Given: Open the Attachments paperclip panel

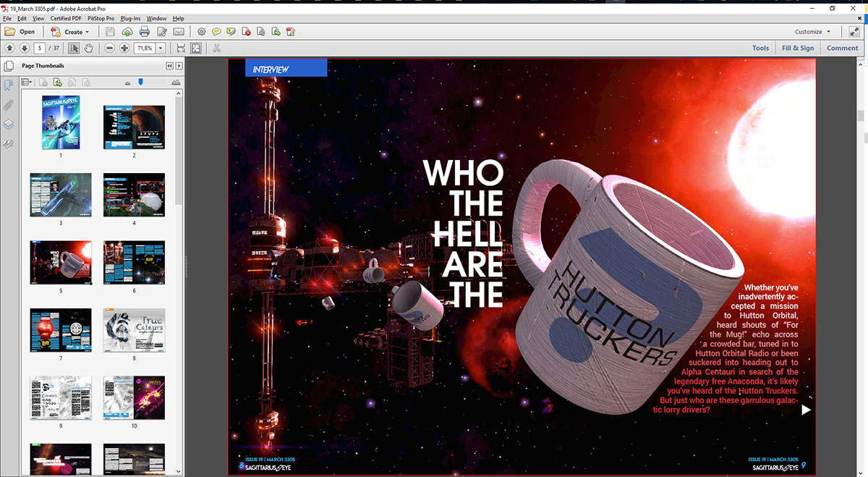Looking at the screenshot, I should [9, 105].
